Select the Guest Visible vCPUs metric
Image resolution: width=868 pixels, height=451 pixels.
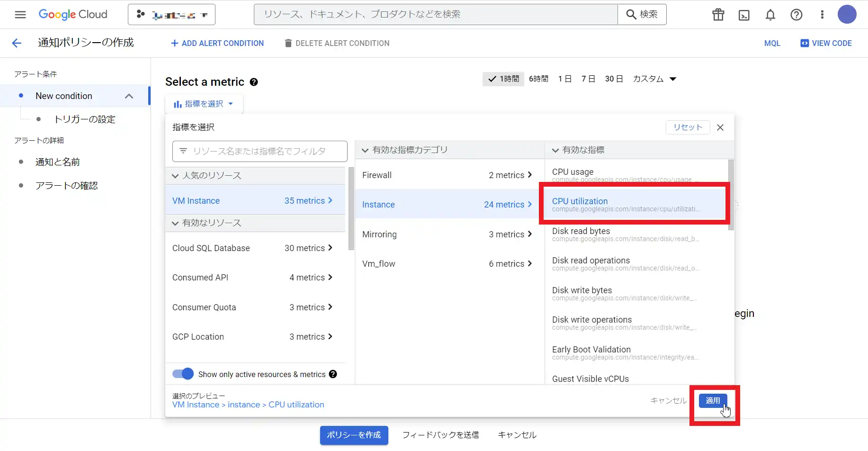point(636,378)
